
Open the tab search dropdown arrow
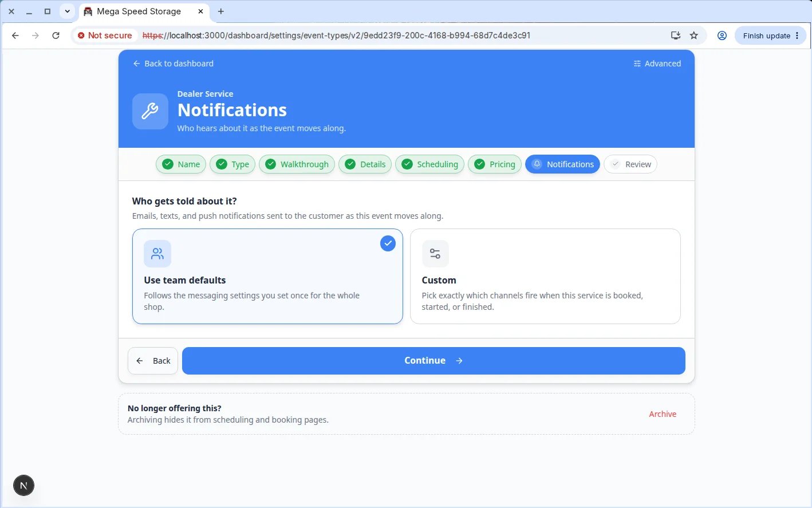67,11
